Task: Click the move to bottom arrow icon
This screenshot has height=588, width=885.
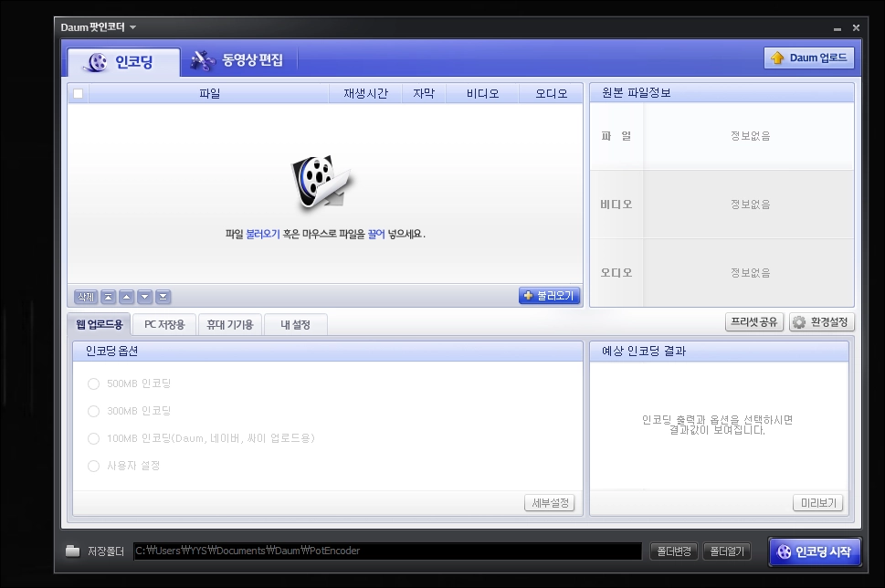Action: coord(163,297)
